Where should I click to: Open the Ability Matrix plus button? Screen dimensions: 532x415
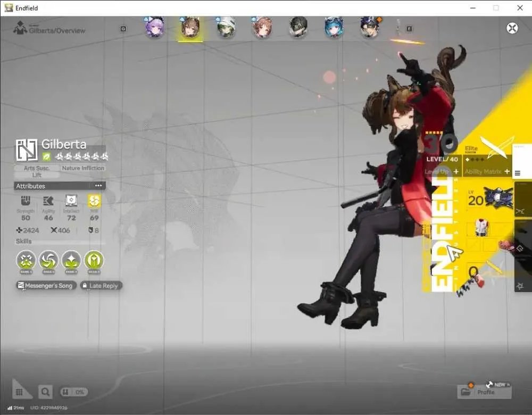pos(507,172)
